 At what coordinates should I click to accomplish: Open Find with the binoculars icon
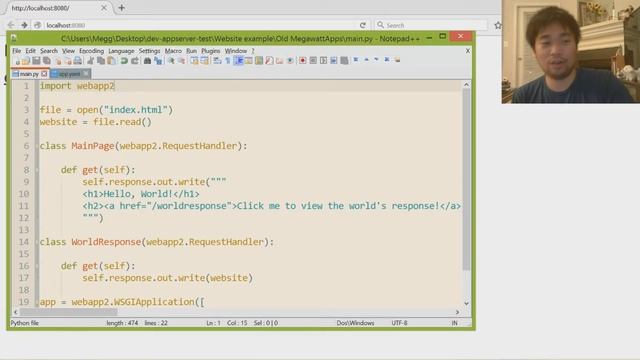coord(147,61)
